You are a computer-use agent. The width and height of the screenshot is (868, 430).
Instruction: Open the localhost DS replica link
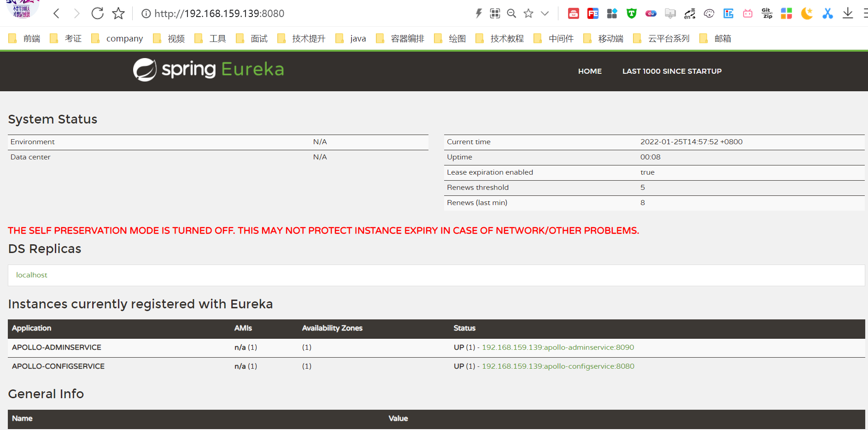pyautogui.click(x=32, y=275)
